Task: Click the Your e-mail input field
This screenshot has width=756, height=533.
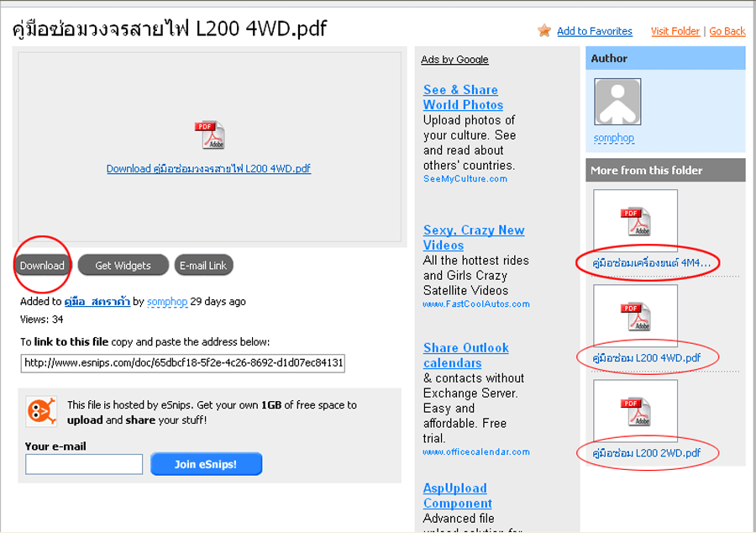Action: click(84, 464)
